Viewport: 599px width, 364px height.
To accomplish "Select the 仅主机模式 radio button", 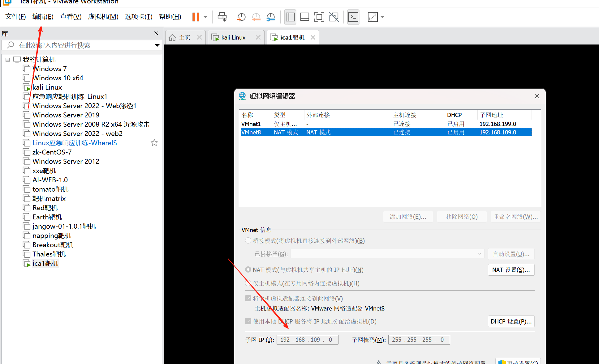I will 248,283.
